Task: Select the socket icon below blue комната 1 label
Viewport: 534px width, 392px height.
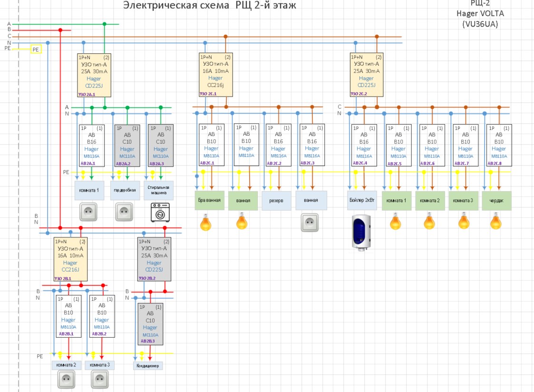Action: 88,212
